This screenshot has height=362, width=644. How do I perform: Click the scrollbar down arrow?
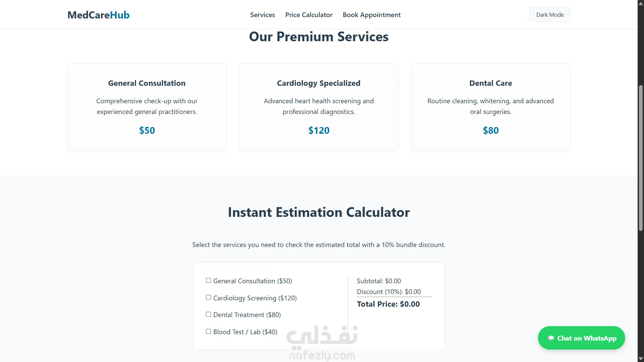[641, 359]
